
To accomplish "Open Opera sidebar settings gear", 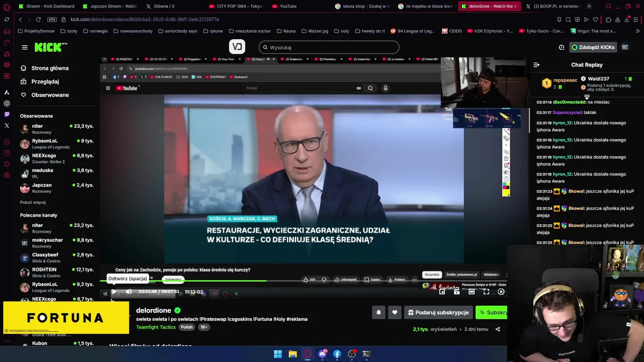I will [x=7, y=175].
